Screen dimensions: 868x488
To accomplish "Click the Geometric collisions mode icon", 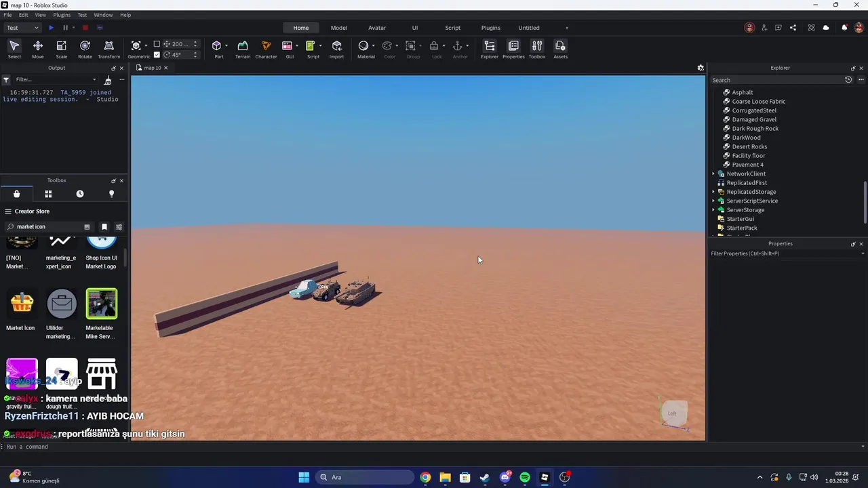I will pos(136,46).
